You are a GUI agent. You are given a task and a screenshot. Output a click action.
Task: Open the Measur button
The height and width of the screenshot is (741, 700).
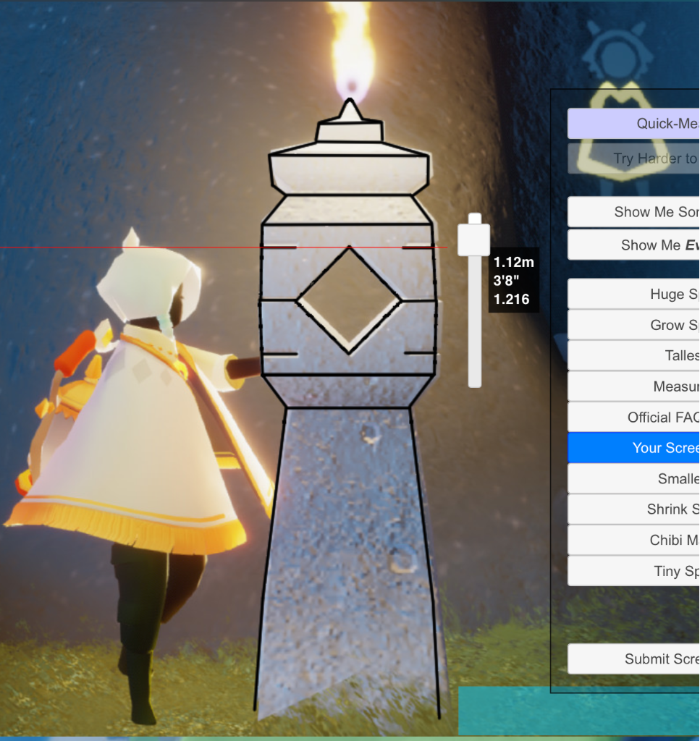[x=634, y=386]
